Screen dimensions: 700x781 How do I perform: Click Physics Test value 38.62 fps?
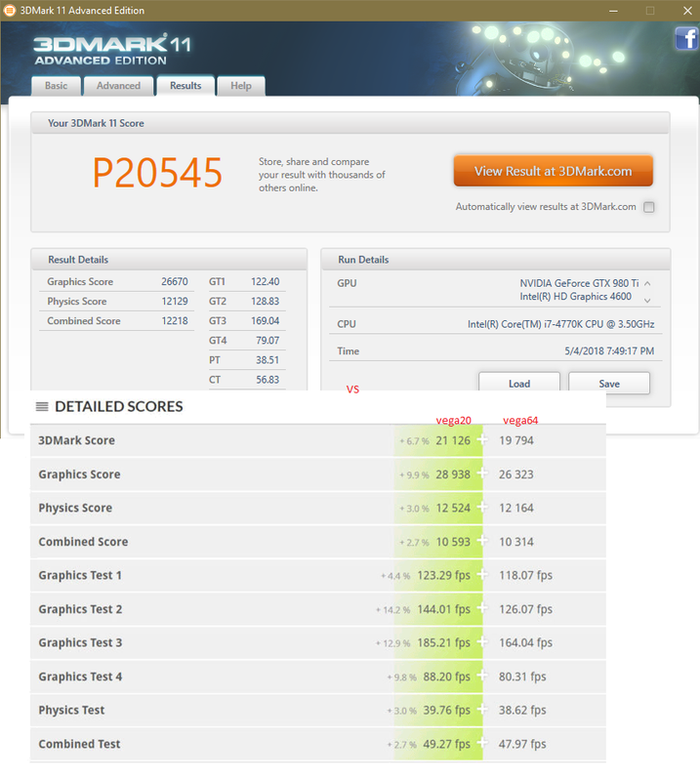522,710
